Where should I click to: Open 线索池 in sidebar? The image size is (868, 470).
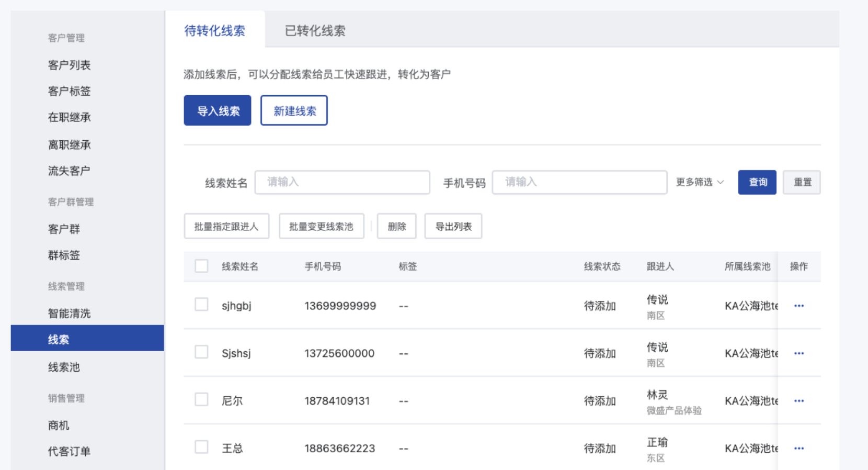click(x=64, y=367)
